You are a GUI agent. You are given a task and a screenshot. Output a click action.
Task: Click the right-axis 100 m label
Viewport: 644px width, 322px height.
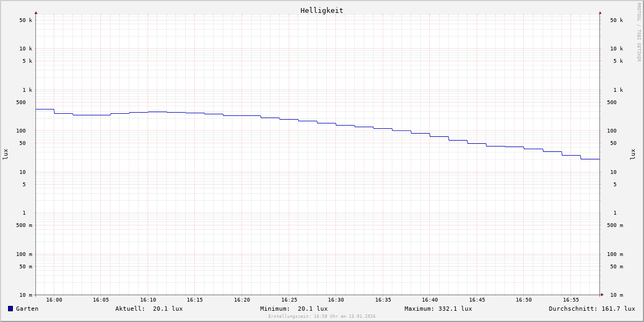point(615,254)
